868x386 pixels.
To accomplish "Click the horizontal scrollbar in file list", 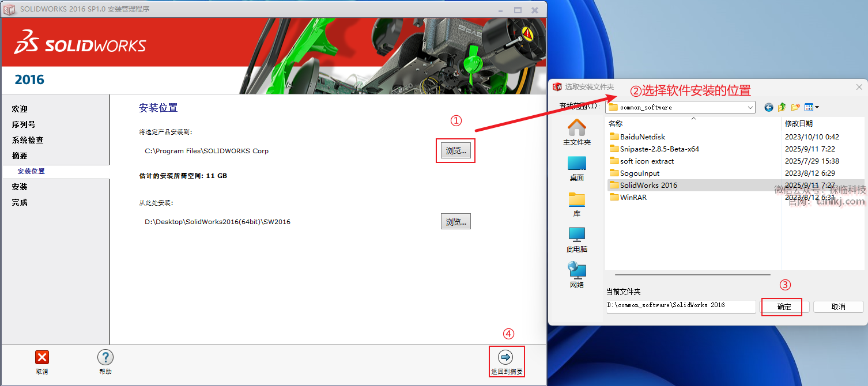I will pyautogui.click(x=692, y=275).
